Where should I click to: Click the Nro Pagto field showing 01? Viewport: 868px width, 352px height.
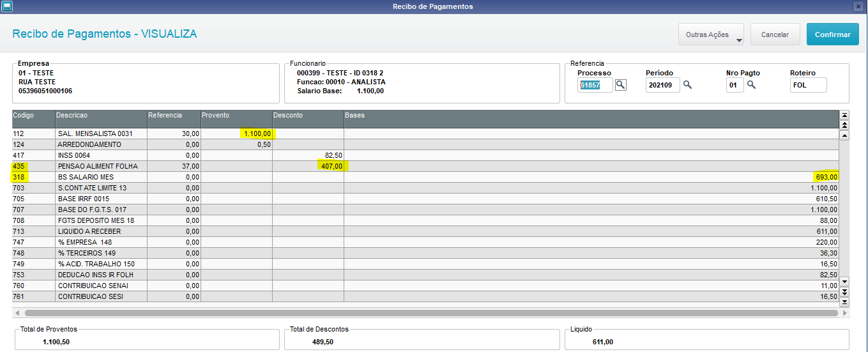coord(735,85)
